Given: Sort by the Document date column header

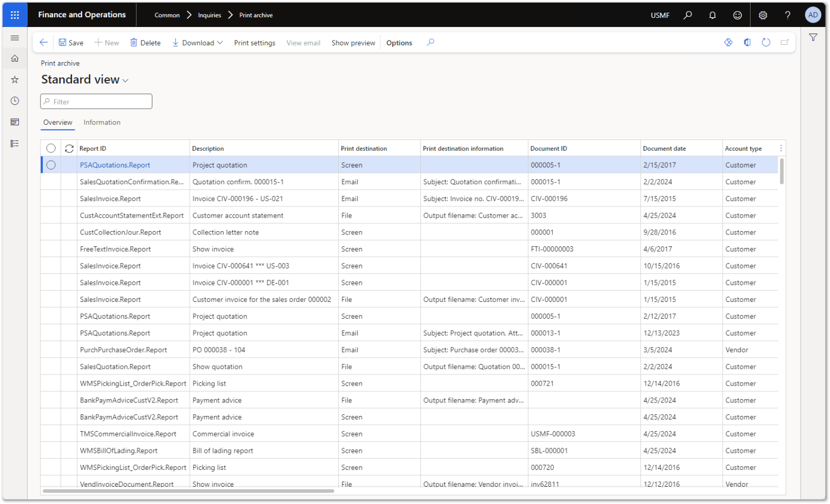Looking at the screenshot, I should pos(664,149).
